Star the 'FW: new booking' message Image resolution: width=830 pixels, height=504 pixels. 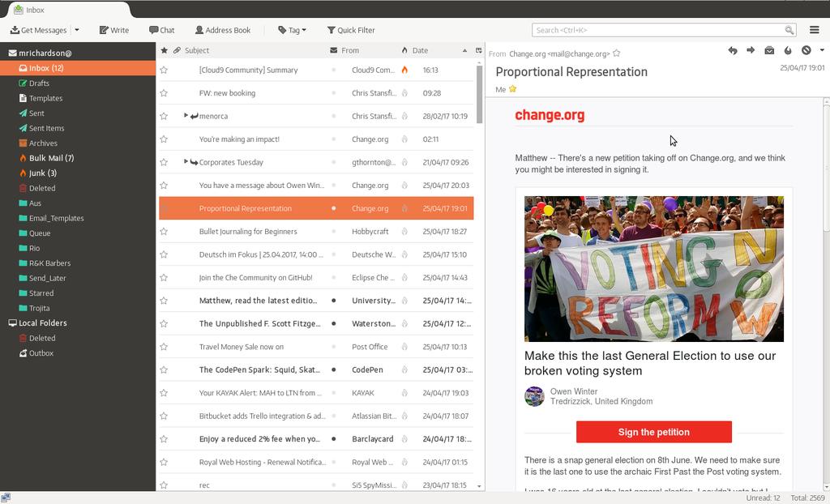[164, 93]
